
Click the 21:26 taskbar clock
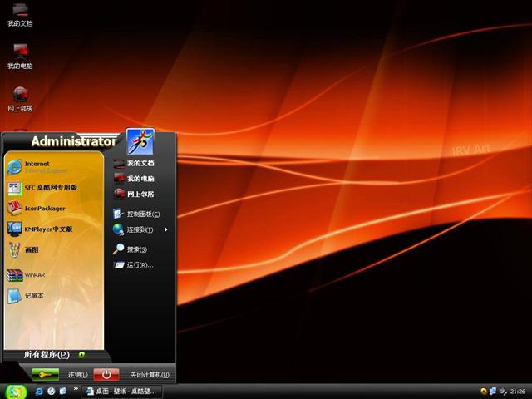[x=517, y=392]
